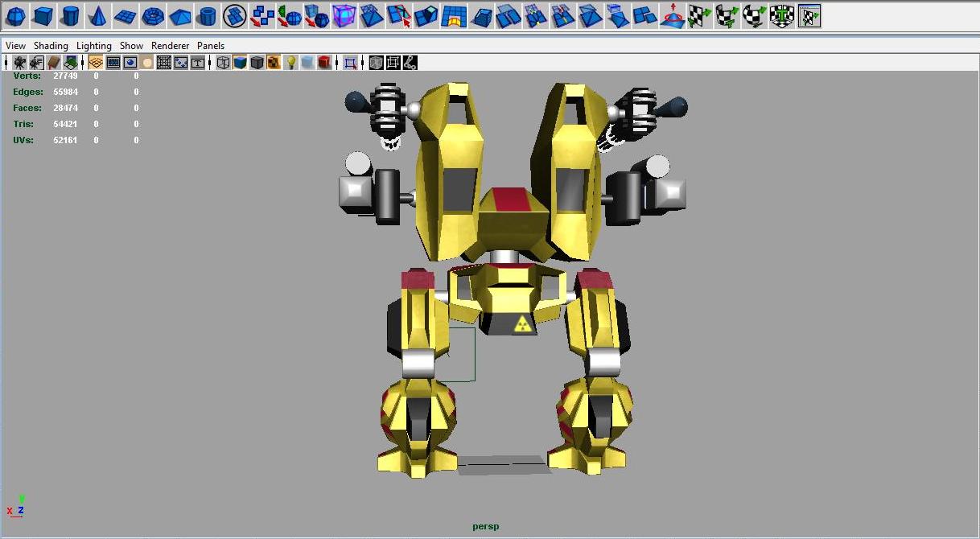Image resolution: width=980 pixels, height=539 pixels.
Task: Click the polygon pipe primitive icon
Action: [x=207, y=15]
